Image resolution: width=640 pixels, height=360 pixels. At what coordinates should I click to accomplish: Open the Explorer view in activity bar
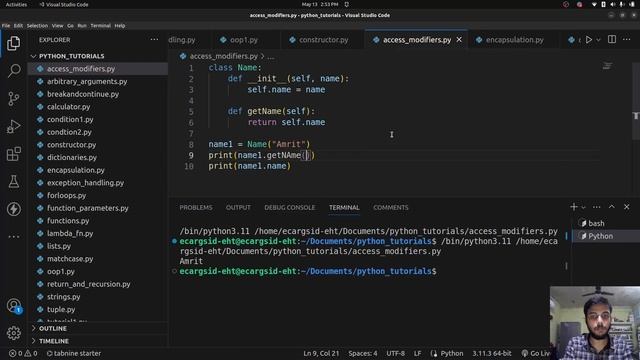coord(13,43)
